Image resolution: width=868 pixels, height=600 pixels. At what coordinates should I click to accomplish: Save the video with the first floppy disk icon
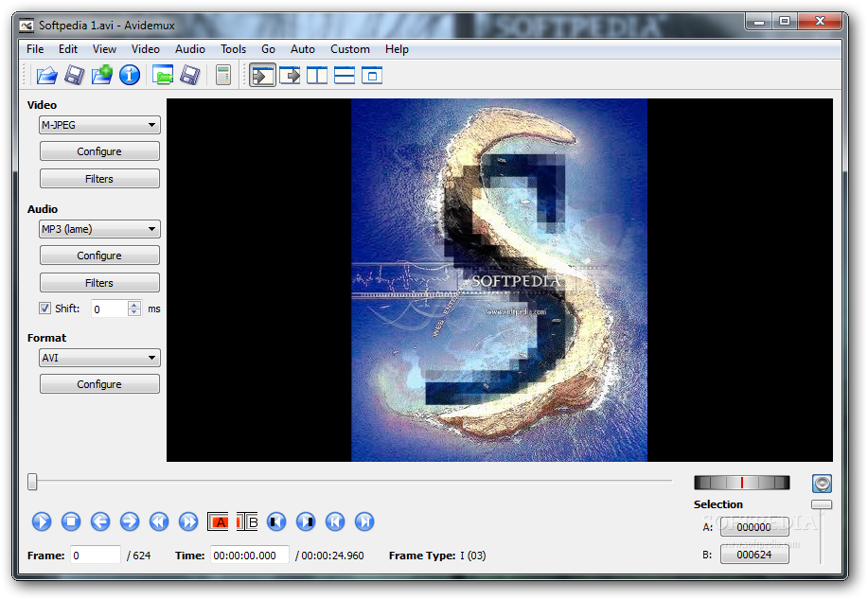coord(74,75)
